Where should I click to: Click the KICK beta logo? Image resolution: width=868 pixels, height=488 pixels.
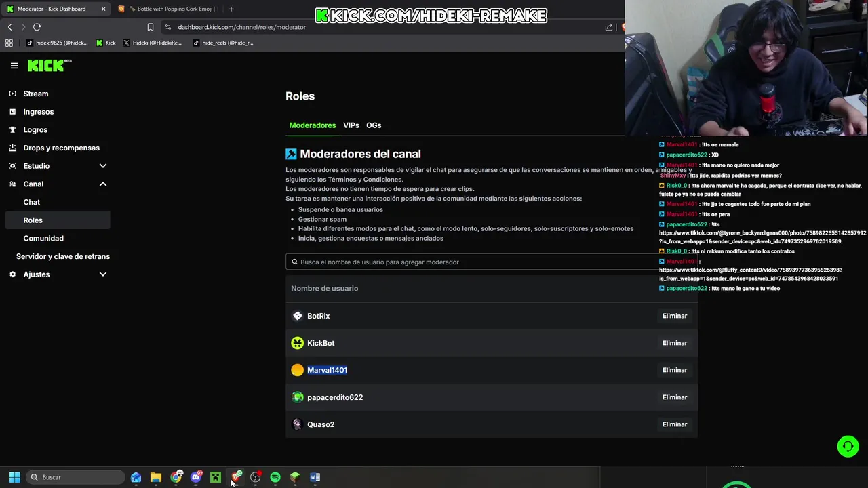pyautogui.click(x=50, y=65)
